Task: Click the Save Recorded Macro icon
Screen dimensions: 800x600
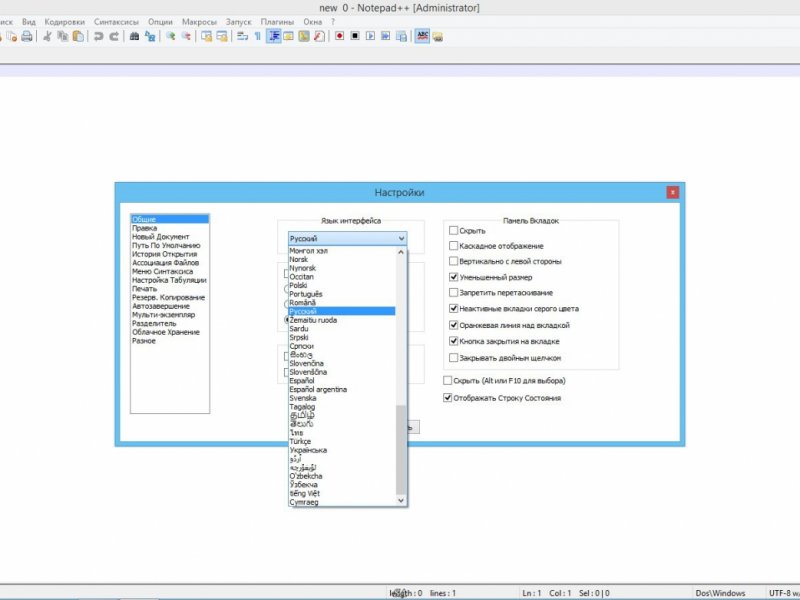Action: coord(402,36)
